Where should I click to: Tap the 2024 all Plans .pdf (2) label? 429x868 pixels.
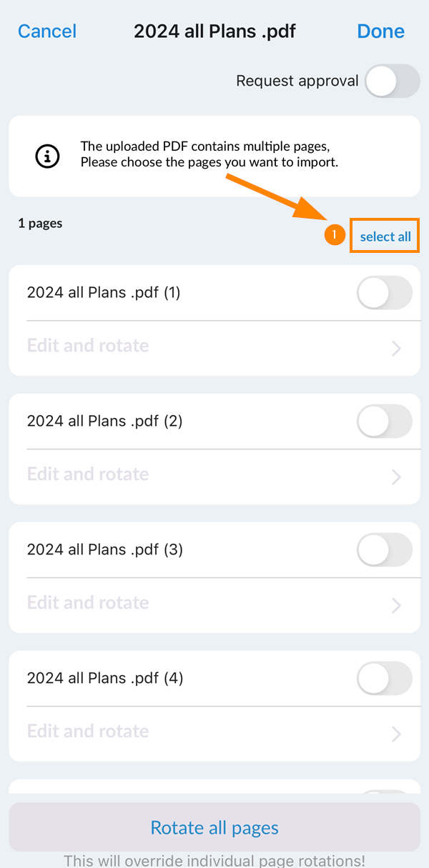(x=104, y=421)
